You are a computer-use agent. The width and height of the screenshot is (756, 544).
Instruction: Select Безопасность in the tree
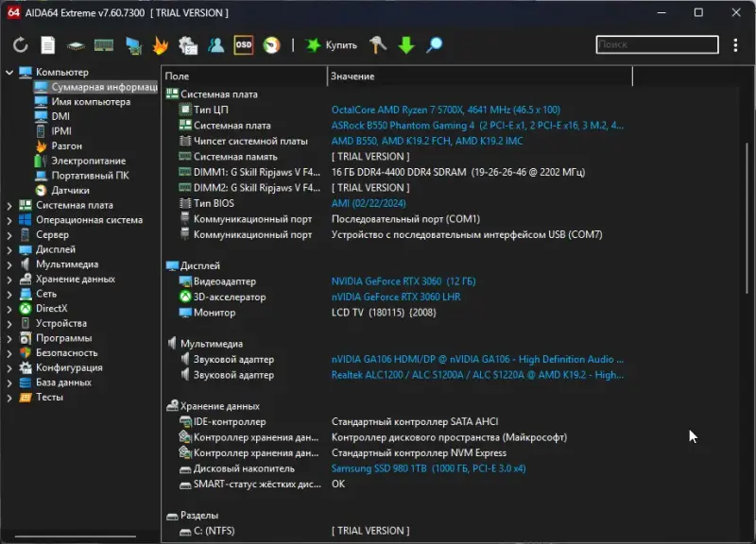[x=66, y=353]
